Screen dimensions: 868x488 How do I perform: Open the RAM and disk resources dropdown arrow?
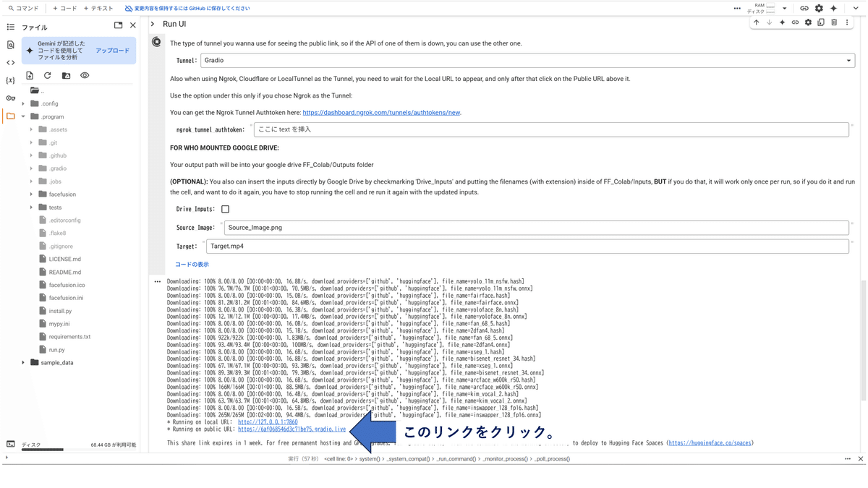pyautogui.click(x=785, y=9)
